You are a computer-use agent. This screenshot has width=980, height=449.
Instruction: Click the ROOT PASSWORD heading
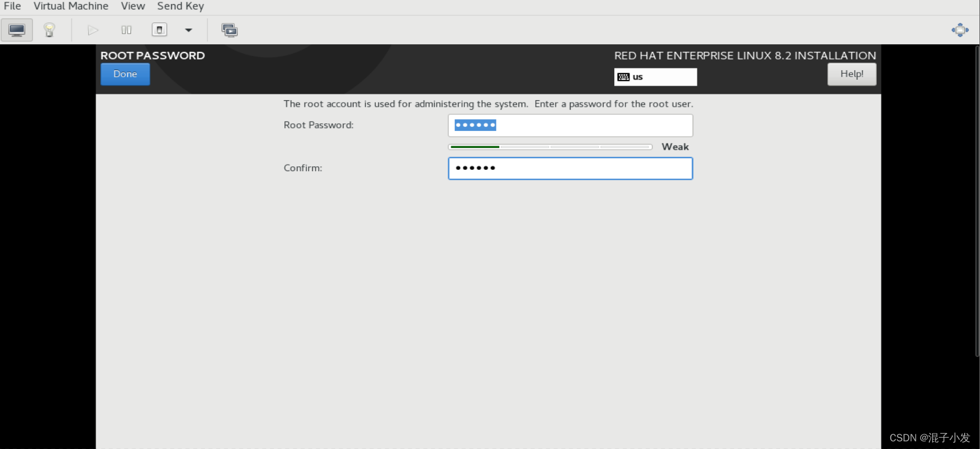[153, 55]
